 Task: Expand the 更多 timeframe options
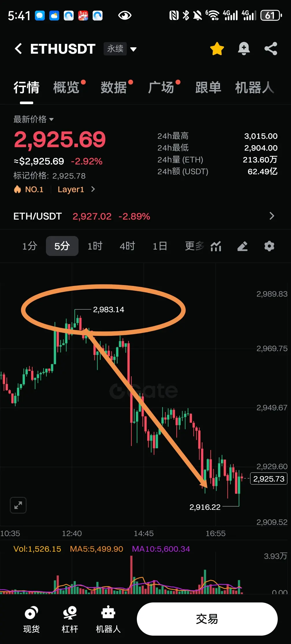tap(195, 246)
